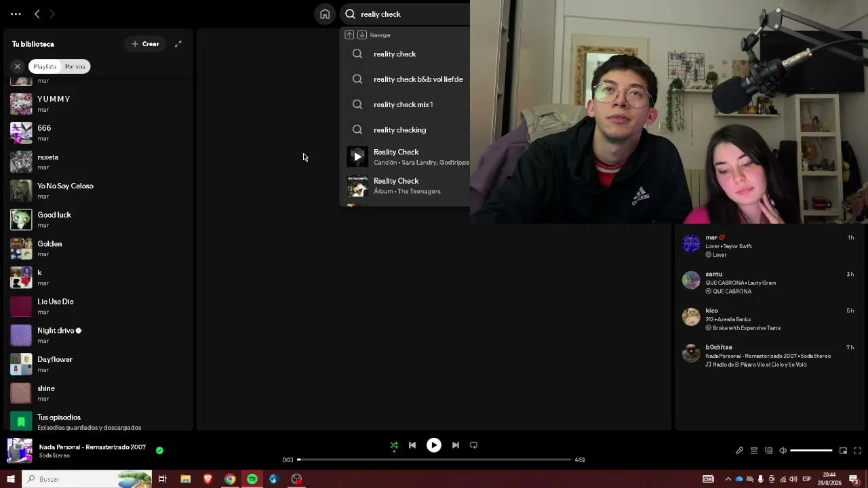Open the 'Night drive' playlist
This screenshot has width=868, height=488.
point(99,335)
